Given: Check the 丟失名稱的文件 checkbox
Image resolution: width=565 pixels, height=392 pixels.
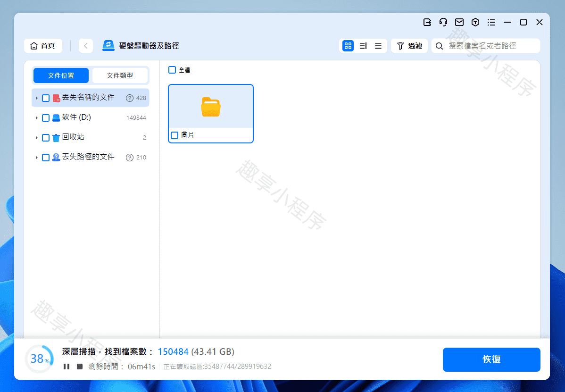Looking at the screenshot, I should click(46, 98).
